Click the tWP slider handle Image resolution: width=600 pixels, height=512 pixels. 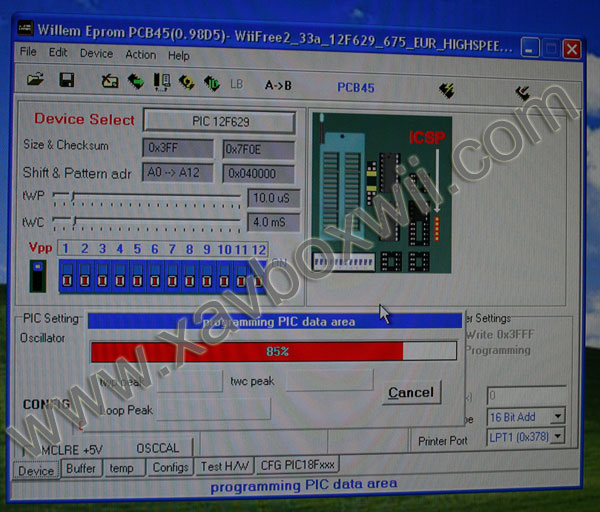(x=73, y=196)
